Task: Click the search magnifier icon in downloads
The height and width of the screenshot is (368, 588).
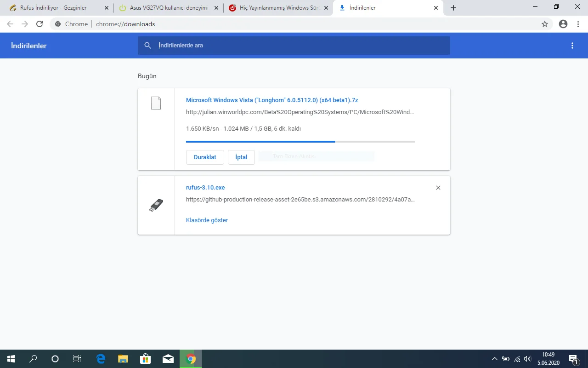Action: [x=147, y=45]
